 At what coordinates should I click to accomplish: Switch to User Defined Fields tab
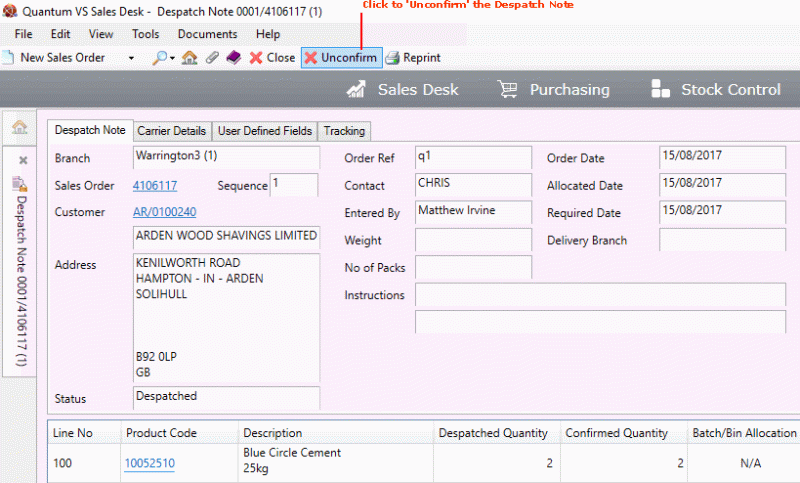tap(265, 131)
